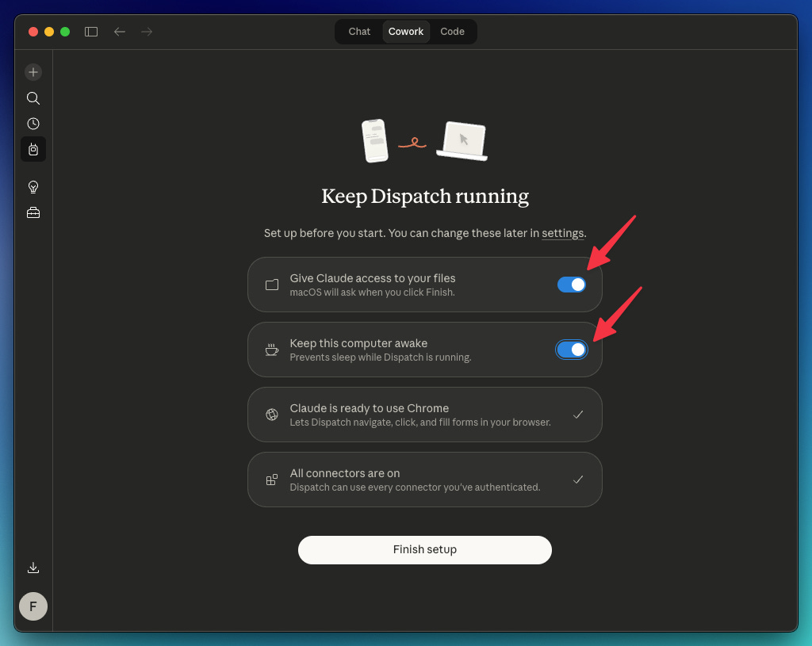Click the phone and laptop illustration
The height and width of the screenshot is (646, 812).
pyautogui.click(x=424, y=141)
